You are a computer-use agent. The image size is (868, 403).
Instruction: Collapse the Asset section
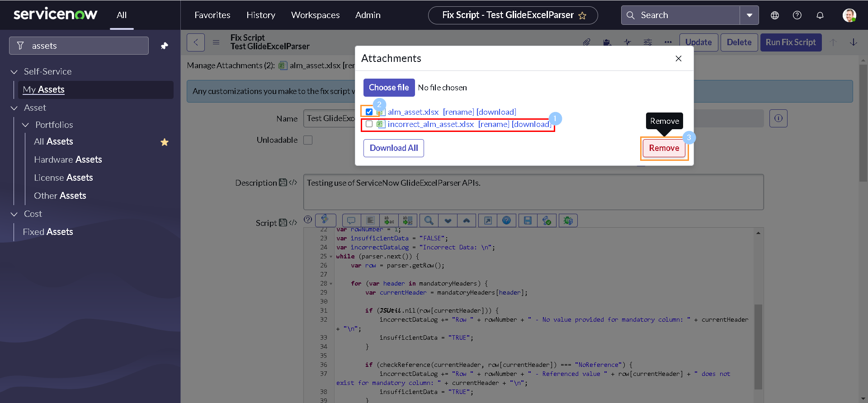[14, 108]
